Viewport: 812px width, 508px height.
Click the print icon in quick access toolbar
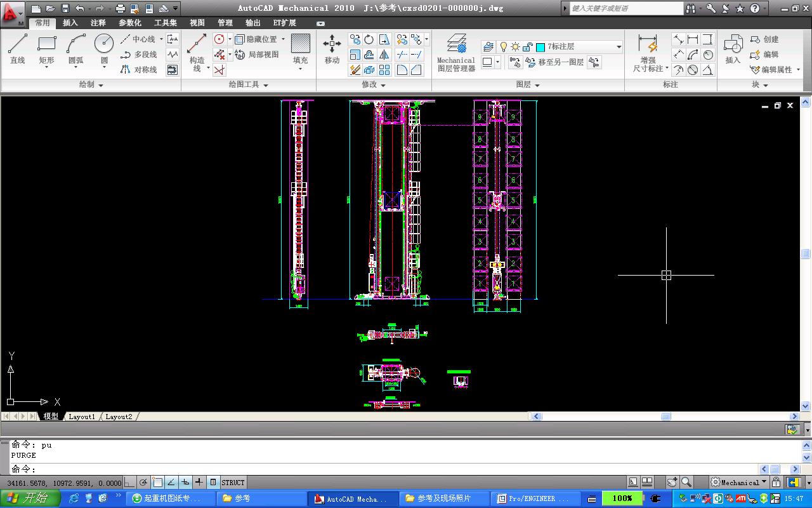click(x=121, y=9)
